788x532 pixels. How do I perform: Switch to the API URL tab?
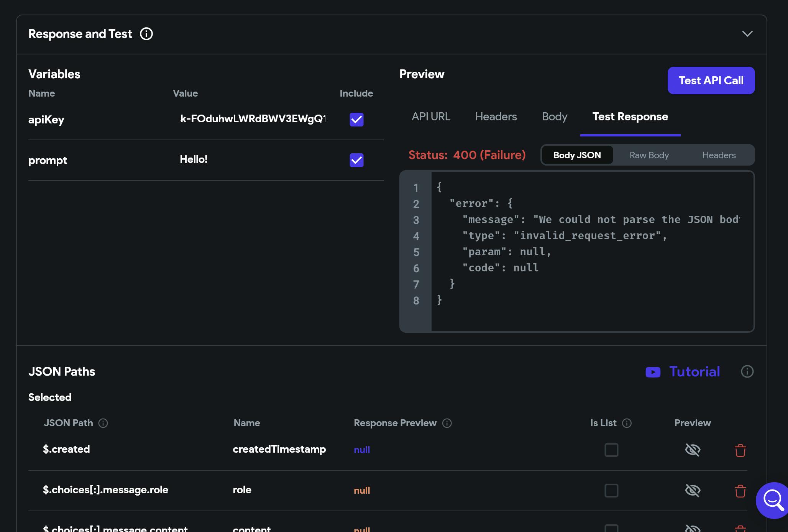[431, 117]
